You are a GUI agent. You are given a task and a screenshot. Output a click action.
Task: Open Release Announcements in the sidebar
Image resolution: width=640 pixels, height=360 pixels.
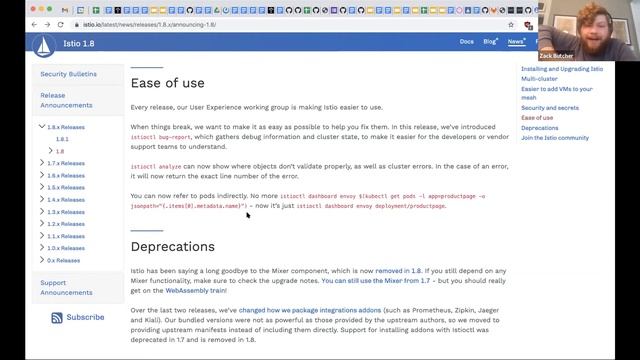[x=66, y=100]
